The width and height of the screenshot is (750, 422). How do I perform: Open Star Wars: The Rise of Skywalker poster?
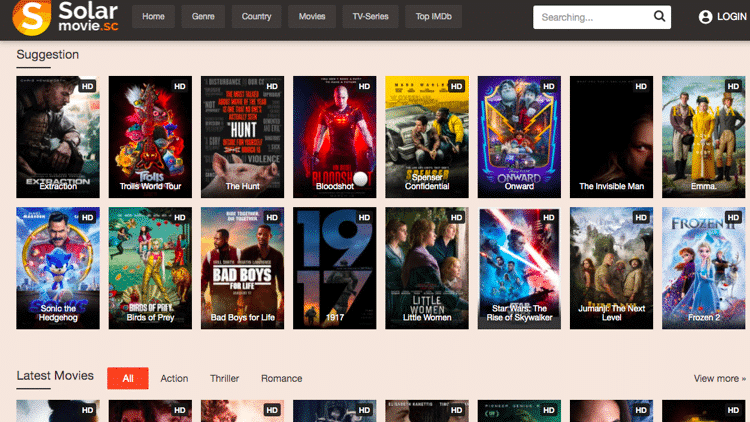(x=519, y=268)
